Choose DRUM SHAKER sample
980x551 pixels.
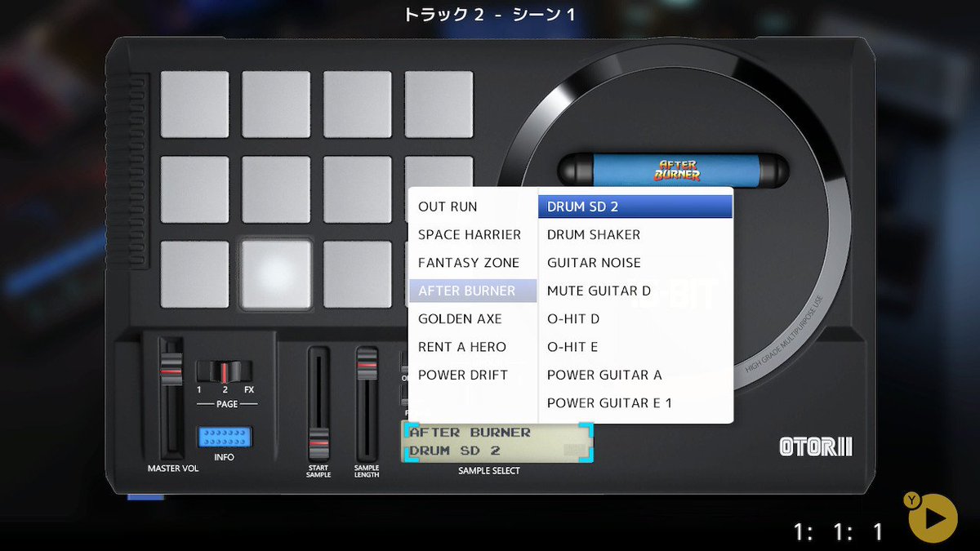click(x=635, y=235)
